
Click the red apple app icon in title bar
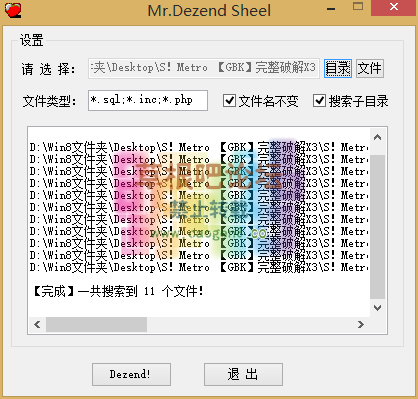[x=13, y=10]
